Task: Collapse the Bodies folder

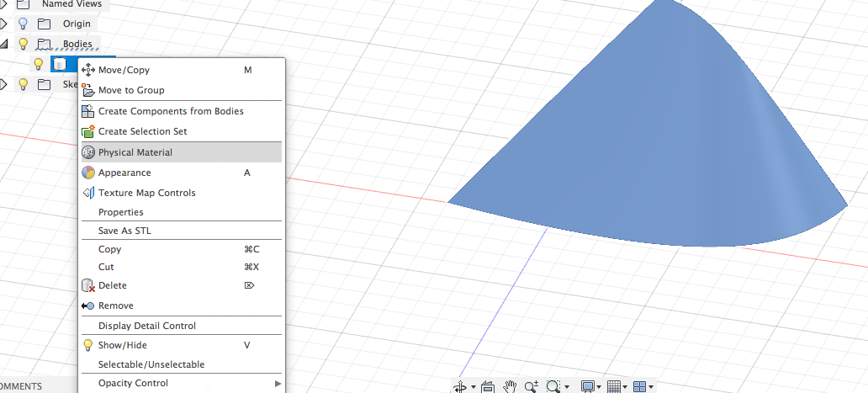Action: pos(4,45)
